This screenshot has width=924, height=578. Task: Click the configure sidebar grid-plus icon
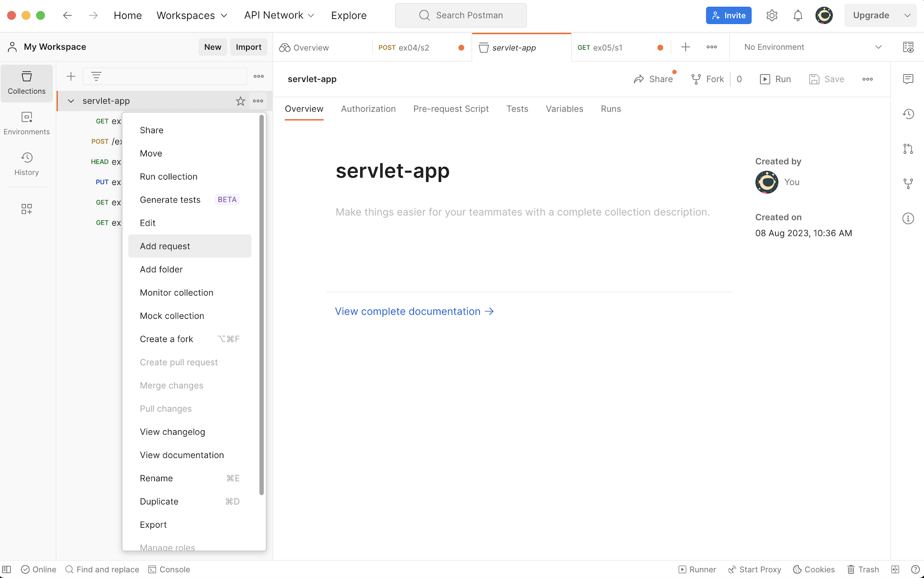coord(27,209)
